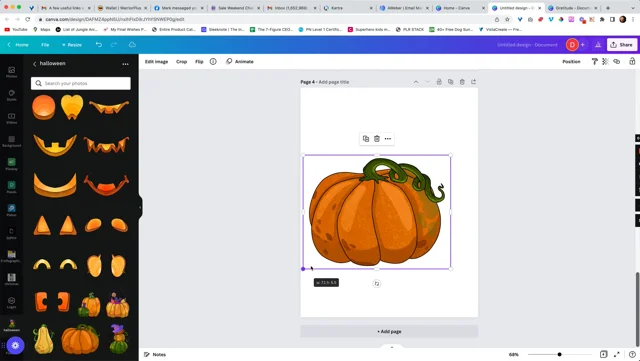The image size is (640, 361).
Task: Collapse the side panel with the edge handle
Action: (140, 207)
